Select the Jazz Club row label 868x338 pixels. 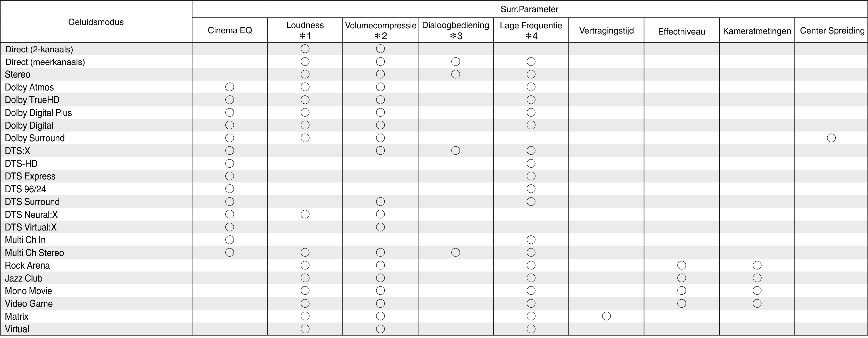pos(24,278)
